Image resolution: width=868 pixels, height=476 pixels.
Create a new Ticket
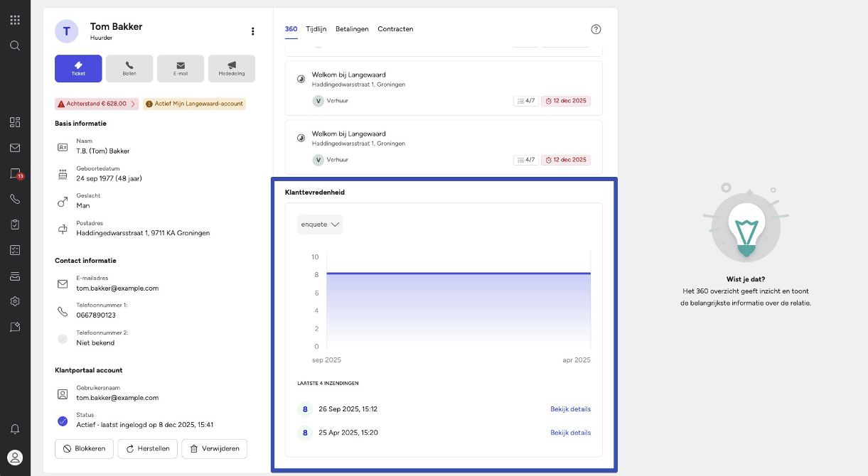pyautogui.click(x=78, y=68)
